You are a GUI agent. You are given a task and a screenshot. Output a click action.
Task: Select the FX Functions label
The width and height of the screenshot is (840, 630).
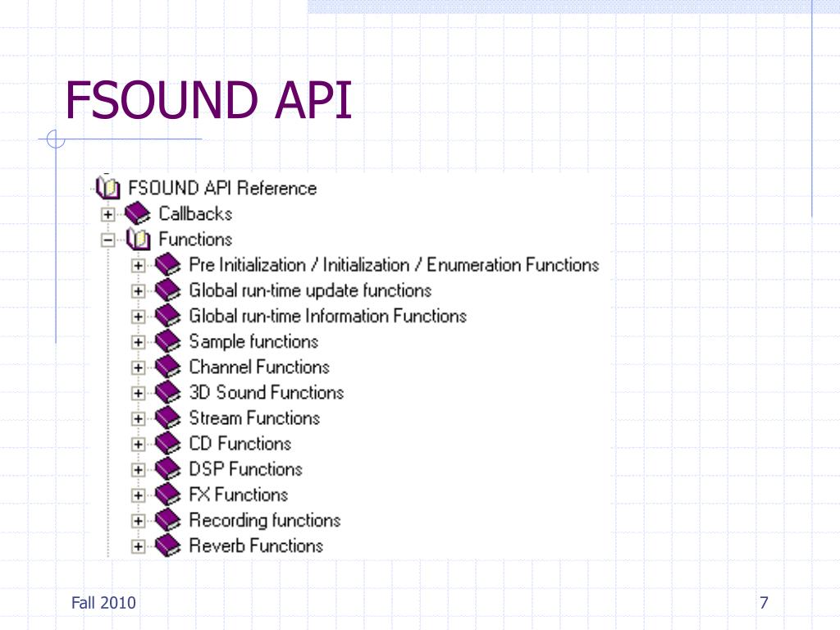click(x=239, y=495)
